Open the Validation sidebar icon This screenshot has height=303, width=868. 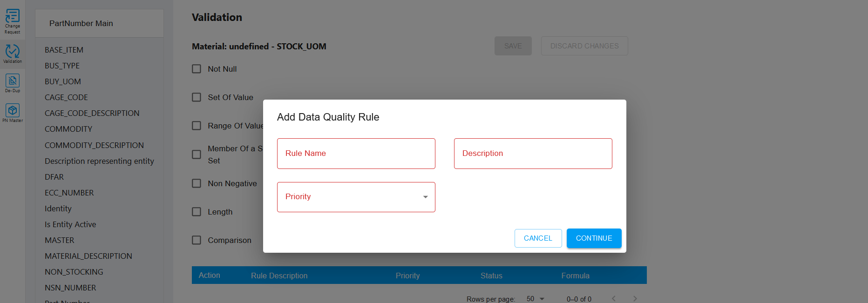(x=13, y=54)
